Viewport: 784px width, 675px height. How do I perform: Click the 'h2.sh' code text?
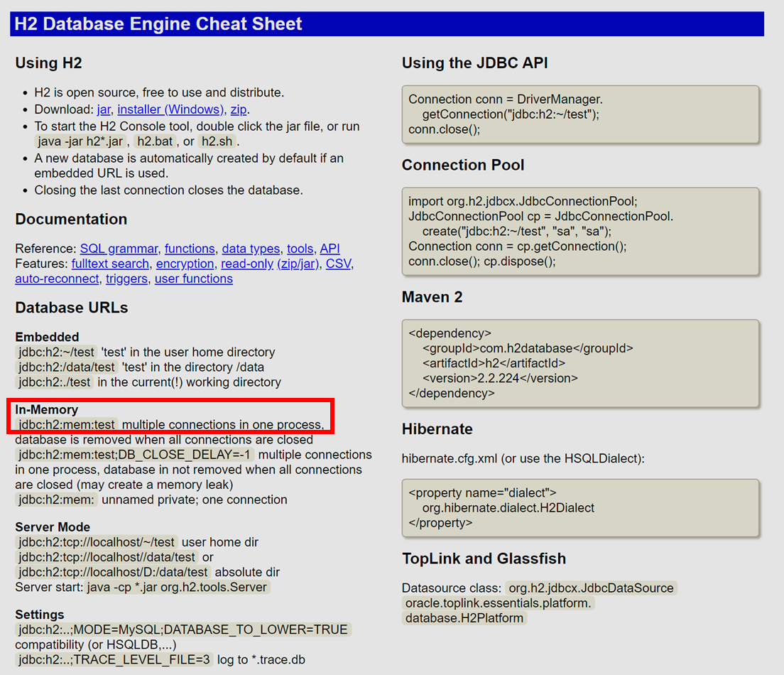tap(217, 141)
